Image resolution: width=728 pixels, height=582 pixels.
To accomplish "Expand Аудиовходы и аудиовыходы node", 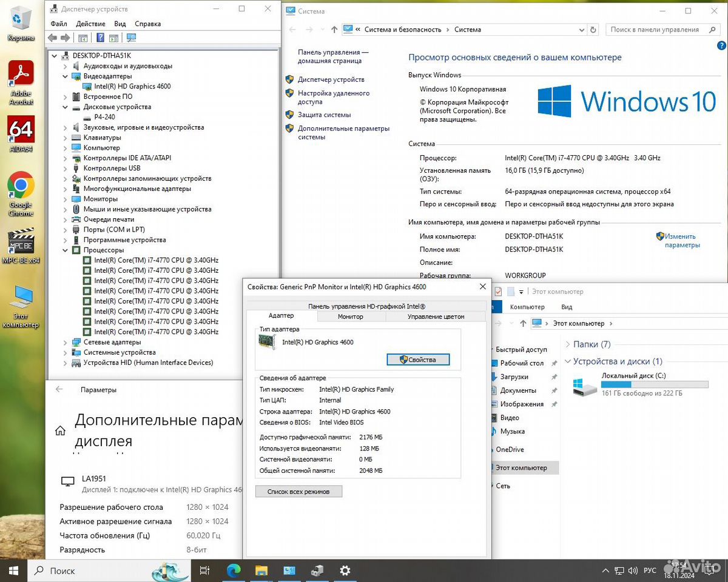I will coord(66,66).
